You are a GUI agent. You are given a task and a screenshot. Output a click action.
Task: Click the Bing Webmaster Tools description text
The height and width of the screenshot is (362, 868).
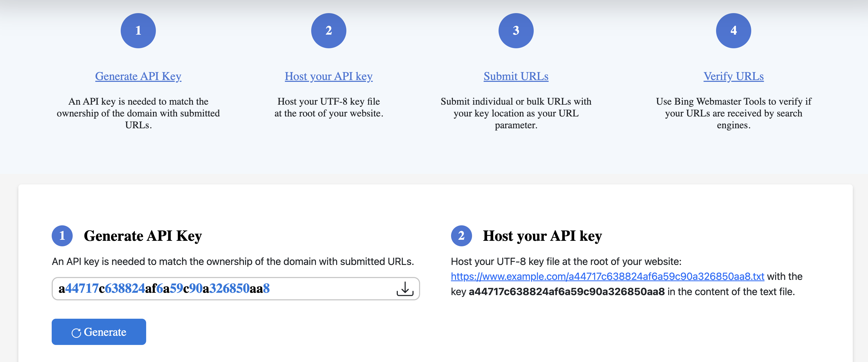point(733,113)
